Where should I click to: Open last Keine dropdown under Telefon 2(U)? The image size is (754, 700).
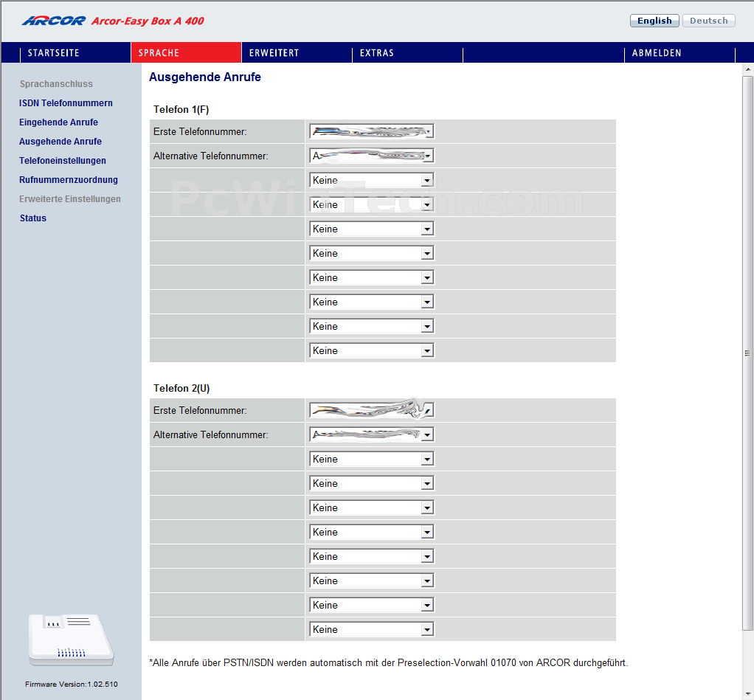[x=372, y=629]
